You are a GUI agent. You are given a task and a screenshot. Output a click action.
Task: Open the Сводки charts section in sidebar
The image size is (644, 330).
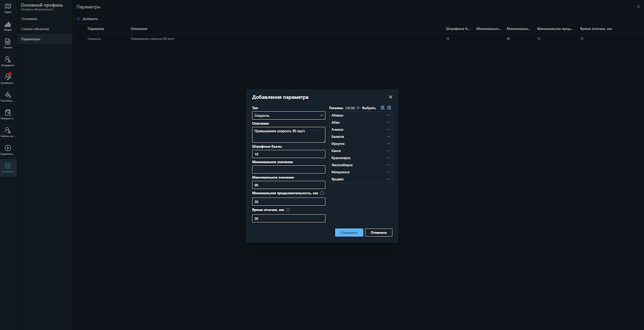[8, 26]
